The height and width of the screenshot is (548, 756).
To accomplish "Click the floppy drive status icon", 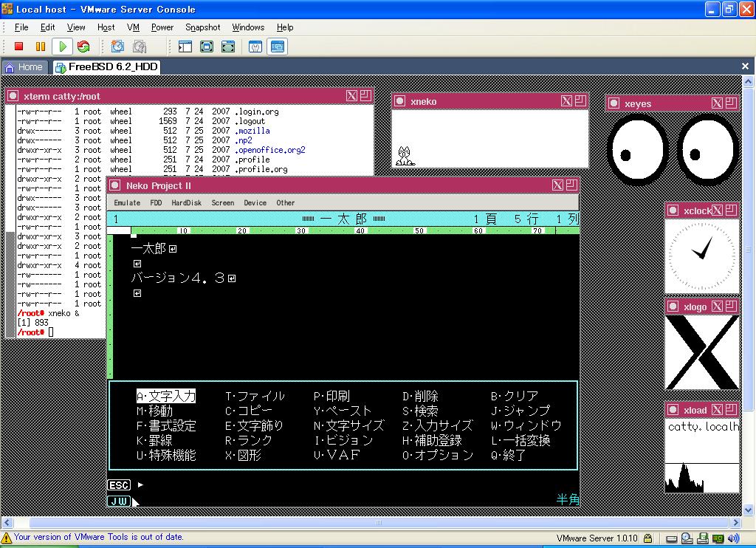I will coord(703,538).
